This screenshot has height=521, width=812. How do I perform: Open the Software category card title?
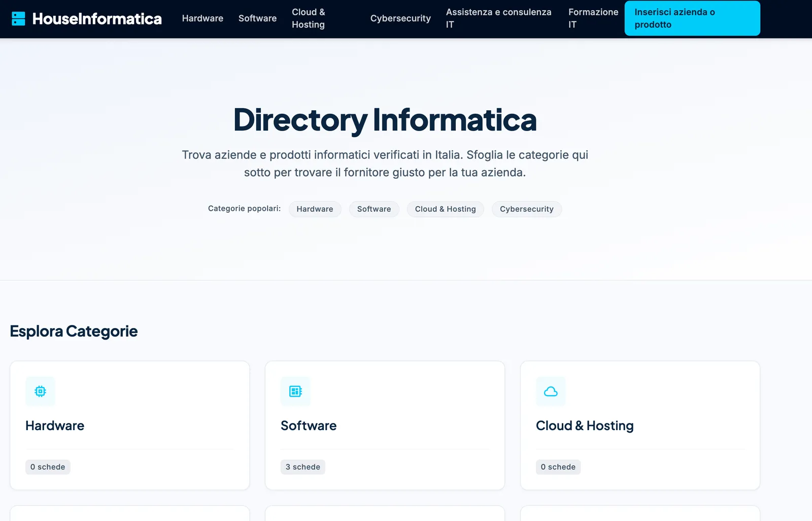309,426
